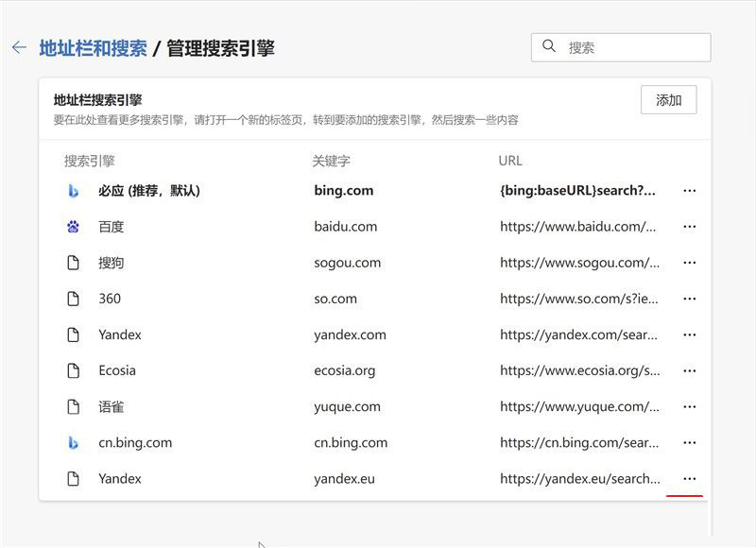This screenshot has height=548, width=756.
Task: Open more options for Ecosia entry
Action: [x=689, y=370]
